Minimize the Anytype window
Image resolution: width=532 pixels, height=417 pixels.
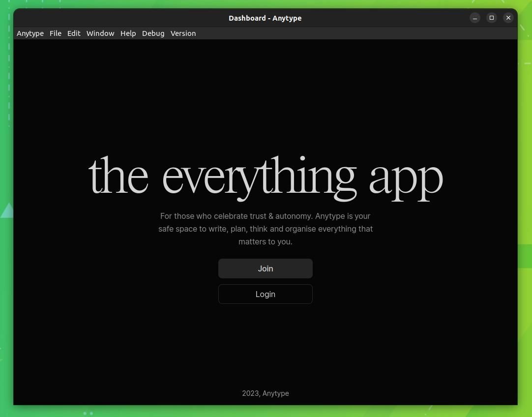475,18
